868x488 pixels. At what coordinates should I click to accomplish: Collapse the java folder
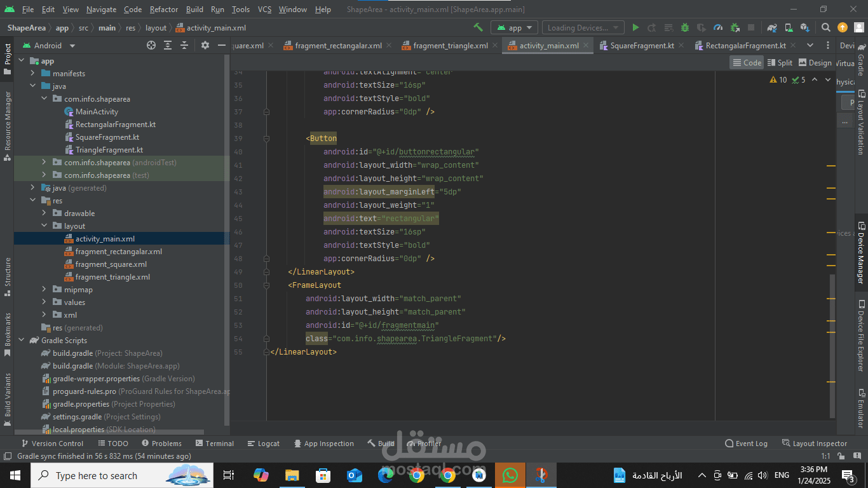[x=32, y=86]
